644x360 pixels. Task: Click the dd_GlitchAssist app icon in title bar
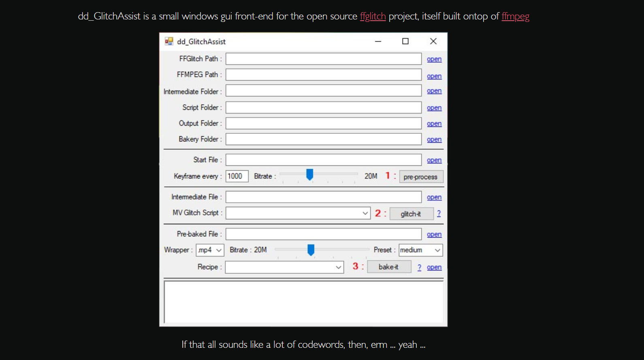click(x=169, y=41)
